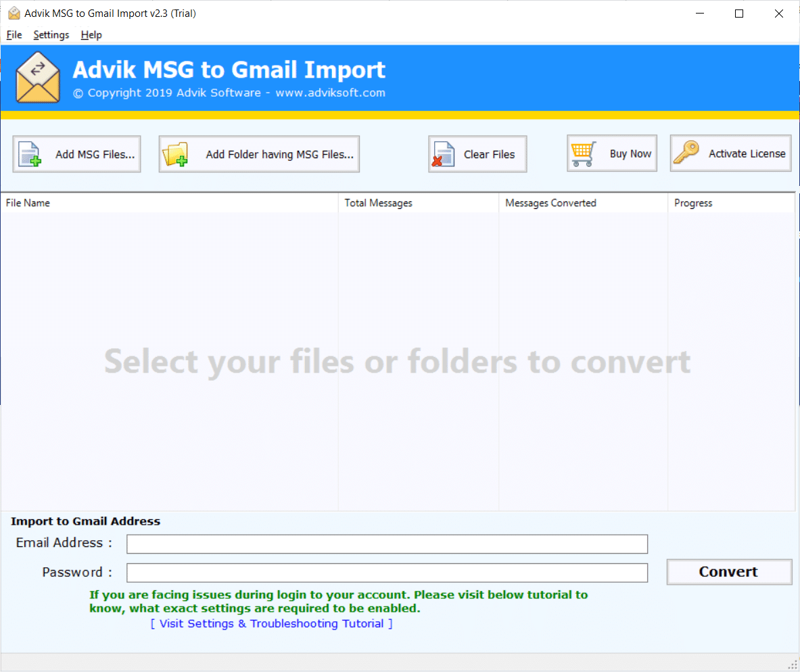Click the Total Messages column header

coord(419,203)
